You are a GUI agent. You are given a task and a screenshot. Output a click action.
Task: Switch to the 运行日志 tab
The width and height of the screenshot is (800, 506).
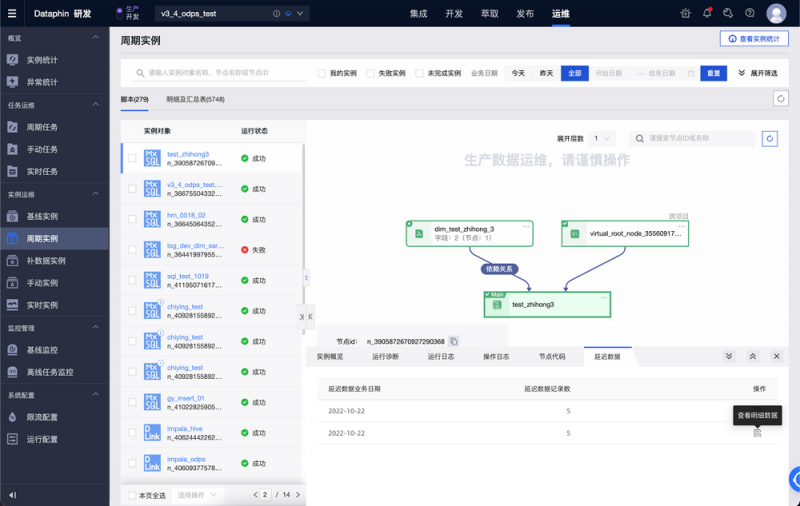[x=441, y=356]
